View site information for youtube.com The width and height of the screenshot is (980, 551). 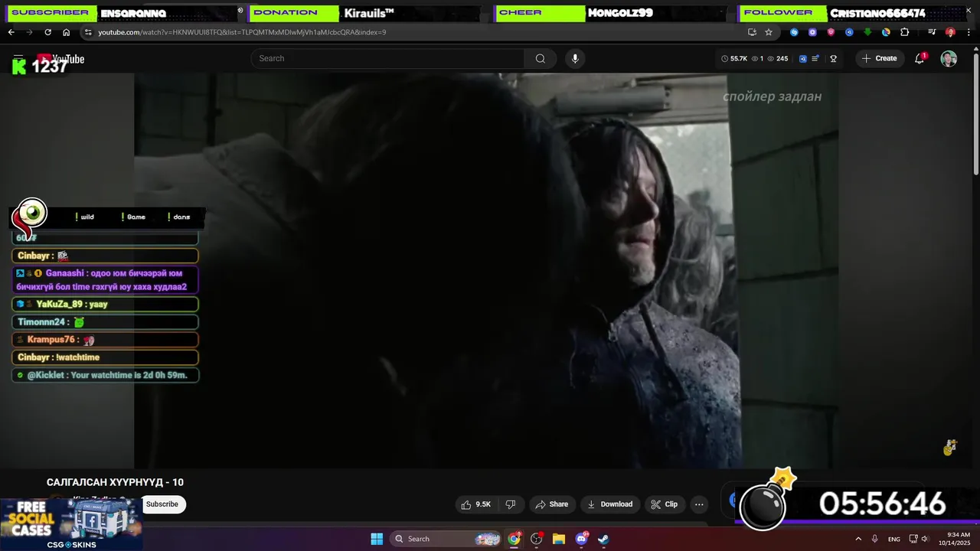(88, 32)
